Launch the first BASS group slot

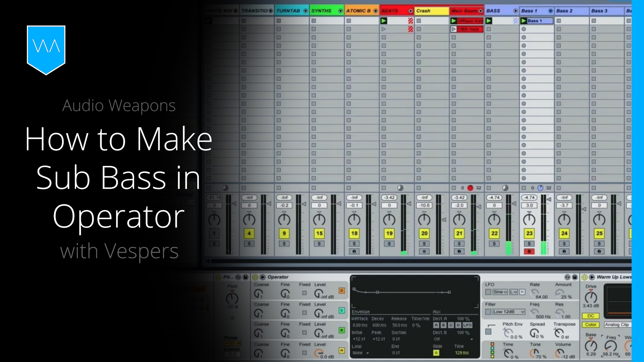coord(489,21)
